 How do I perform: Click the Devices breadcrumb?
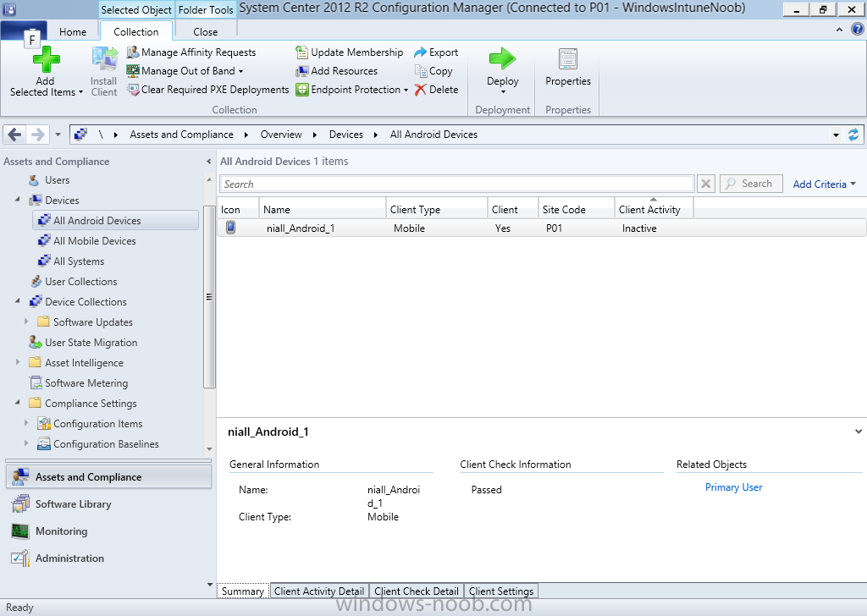346,135
